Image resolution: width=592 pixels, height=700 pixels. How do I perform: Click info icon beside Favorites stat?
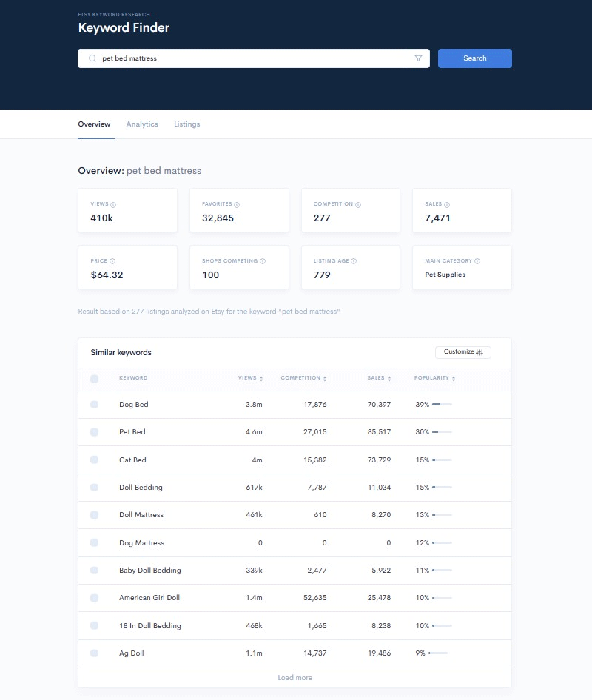pos(237,204)
